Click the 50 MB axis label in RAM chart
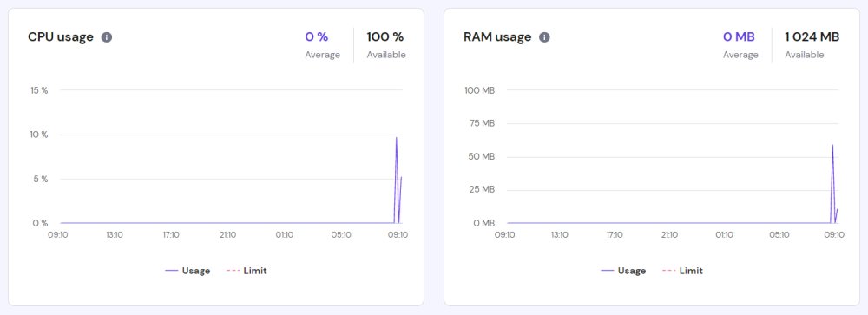Image resolution: width=868 pixels, height=315 pixels. [x=481, y=157]
